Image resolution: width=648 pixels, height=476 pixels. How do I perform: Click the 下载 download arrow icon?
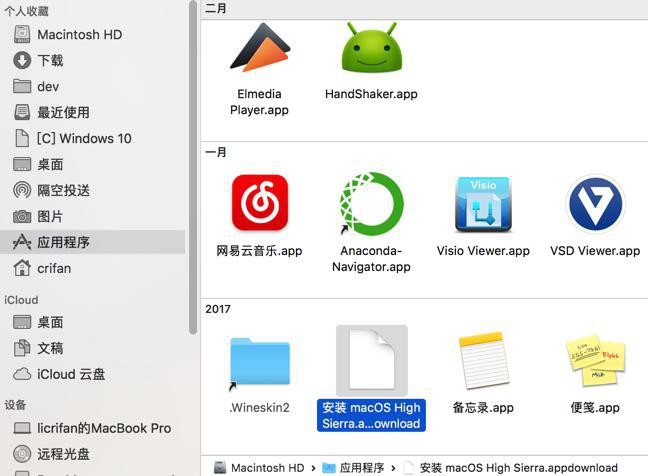pos(22,60)
